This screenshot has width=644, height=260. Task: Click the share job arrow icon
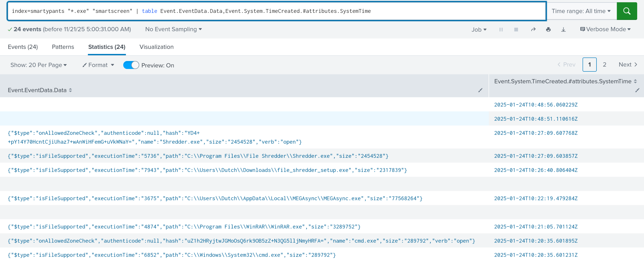[x=533, y=30]
